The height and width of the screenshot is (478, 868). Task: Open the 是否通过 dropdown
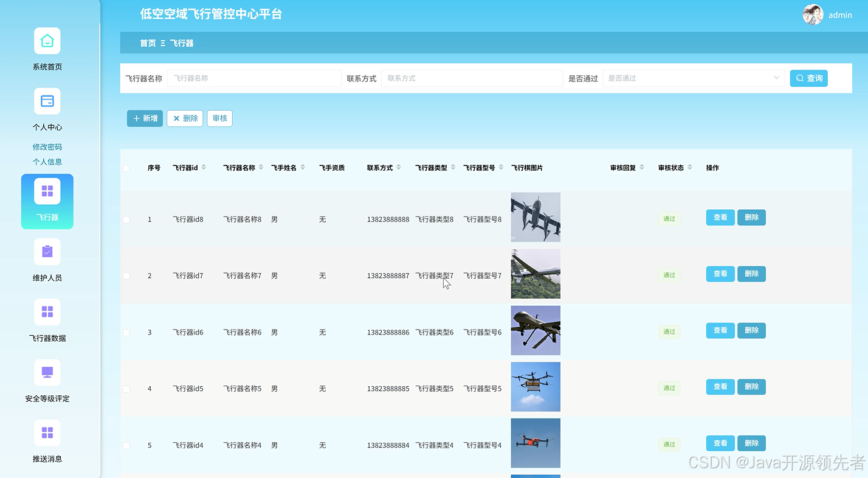(694, 78)
